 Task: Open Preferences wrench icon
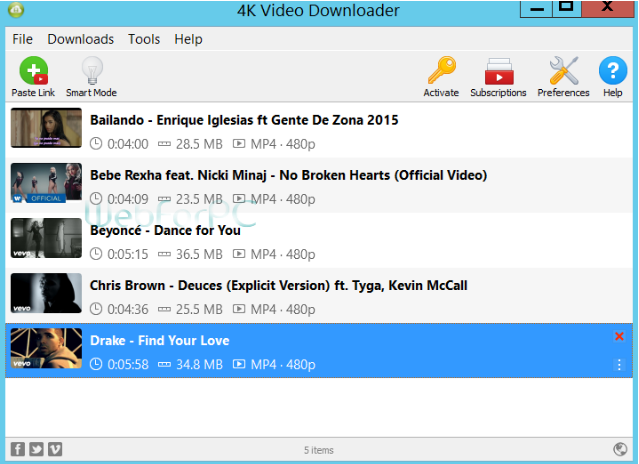point(563,77)
